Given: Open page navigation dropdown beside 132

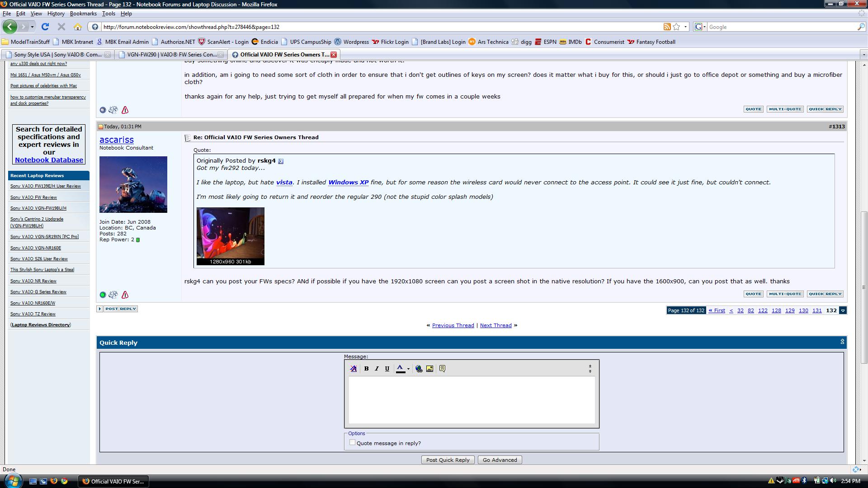Looking at the screenshot, I should (843, 310).
